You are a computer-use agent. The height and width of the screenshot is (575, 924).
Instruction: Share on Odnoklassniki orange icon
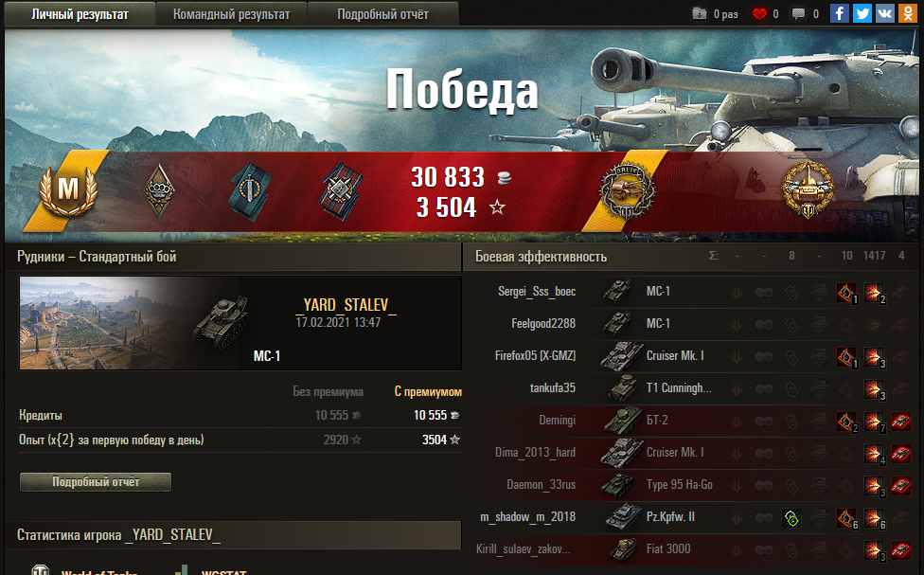tap(908, 13)
